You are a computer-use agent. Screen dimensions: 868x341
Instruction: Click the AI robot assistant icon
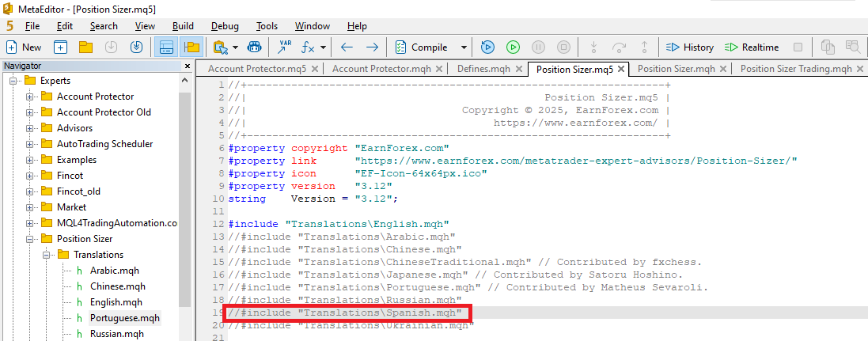click(x=254, y=47)
